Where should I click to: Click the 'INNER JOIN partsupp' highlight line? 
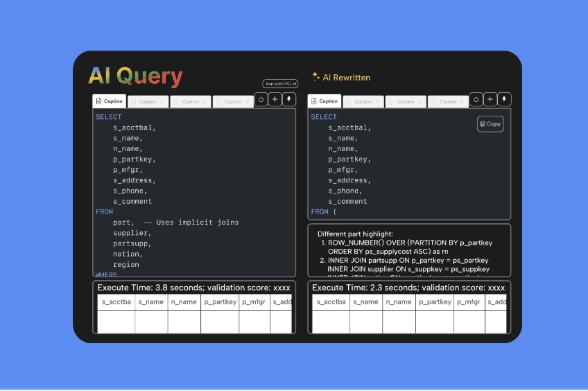(408, 260)
